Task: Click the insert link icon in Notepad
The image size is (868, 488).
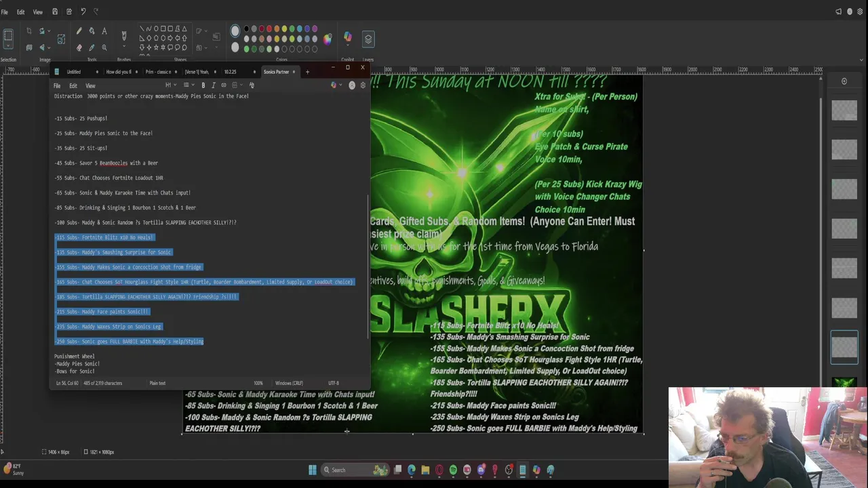Action: coord(224,85)
